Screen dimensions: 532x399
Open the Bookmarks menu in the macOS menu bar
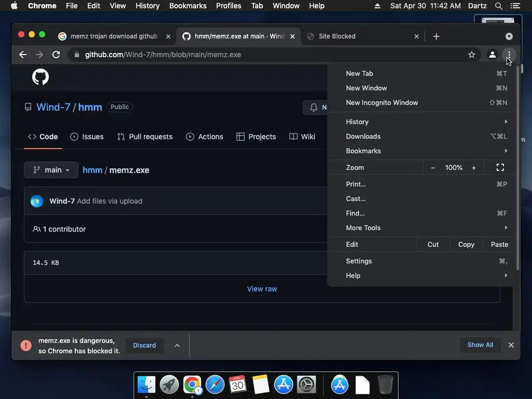click(188, 6)
